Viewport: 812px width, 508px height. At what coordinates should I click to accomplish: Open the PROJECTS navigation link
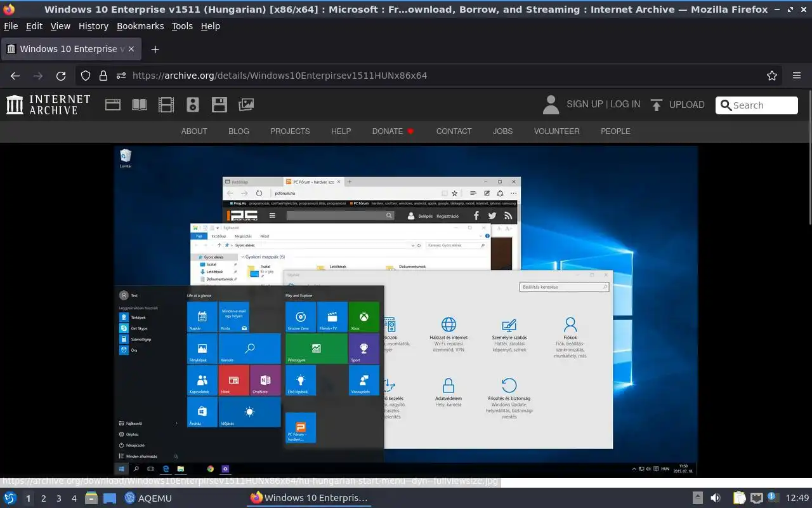pos(290,131)
